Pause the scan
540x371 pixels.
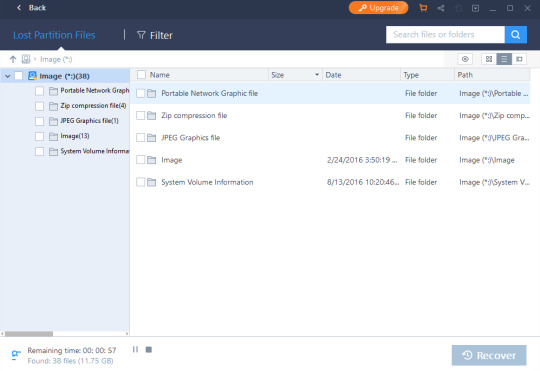click(x=135, y=350)
